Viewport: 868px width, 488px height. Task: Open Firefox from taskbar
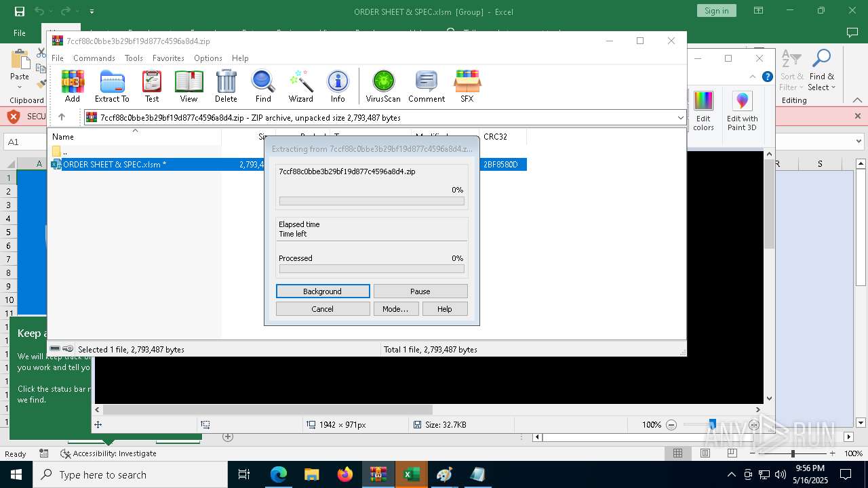pyautogui.click(x=345, y=474)
